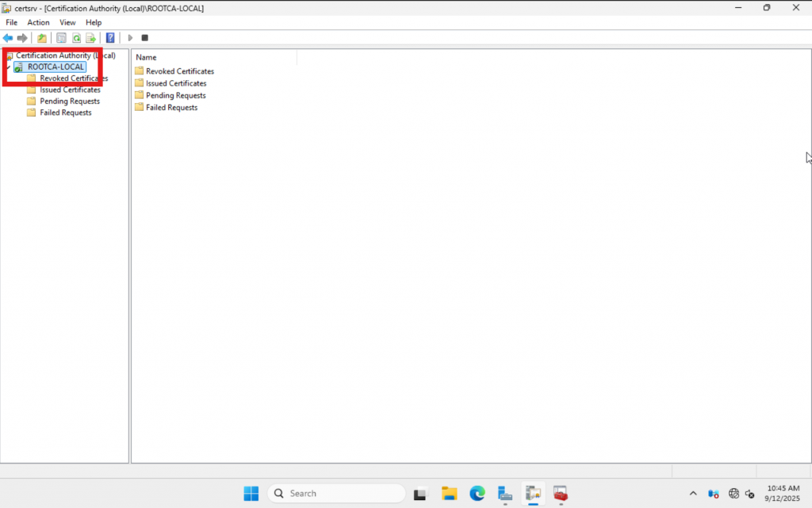Show hidden icons in system tray
The image size is (812, 508).
click(x=693, y=494)
